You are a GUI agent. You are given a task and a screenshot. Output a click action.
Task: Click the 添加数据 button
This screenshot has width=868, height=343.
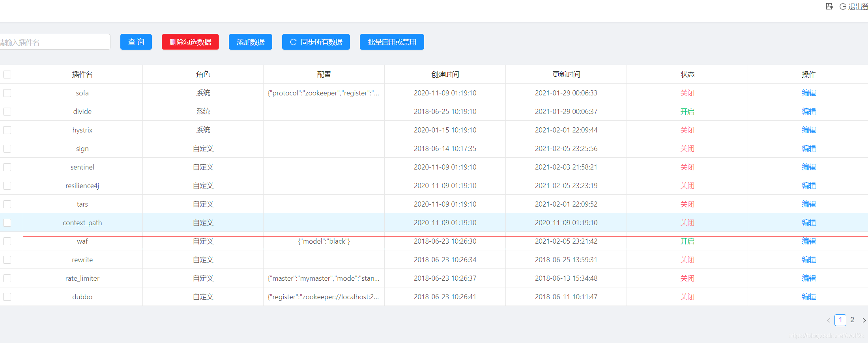click(251, 42)
